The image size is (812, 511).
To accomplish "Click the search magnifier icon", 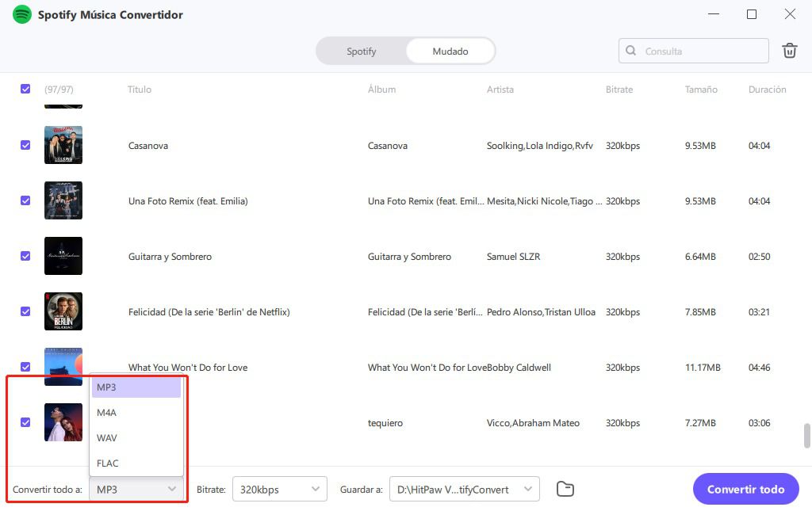I will [x=631, y=51].
